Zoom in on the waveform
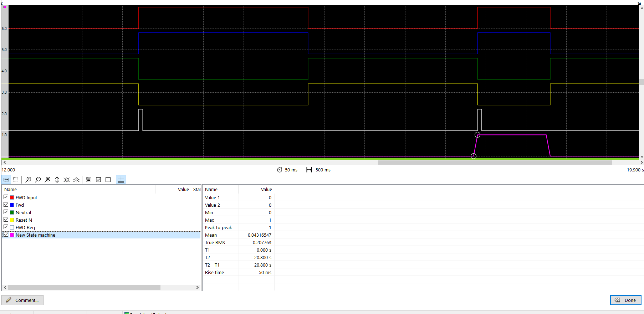This screenshot has width=644, height=314. (29, 180)
